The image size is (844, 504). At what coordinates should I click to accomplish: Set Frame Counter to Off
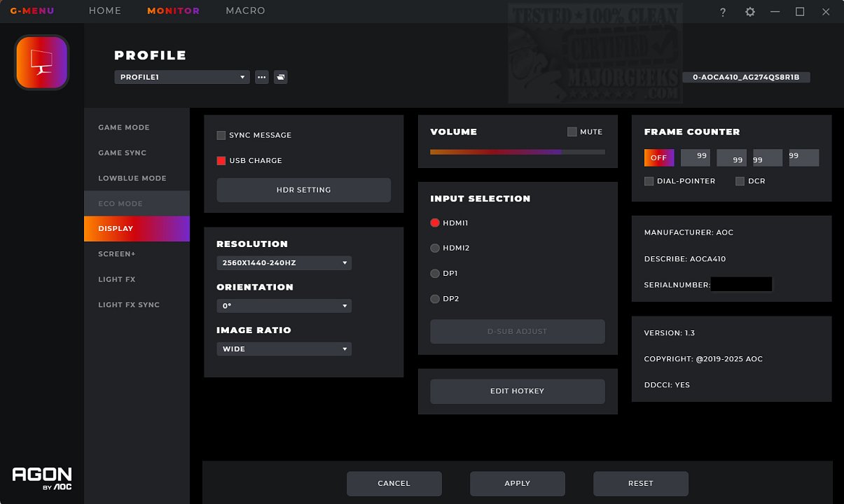659,157
